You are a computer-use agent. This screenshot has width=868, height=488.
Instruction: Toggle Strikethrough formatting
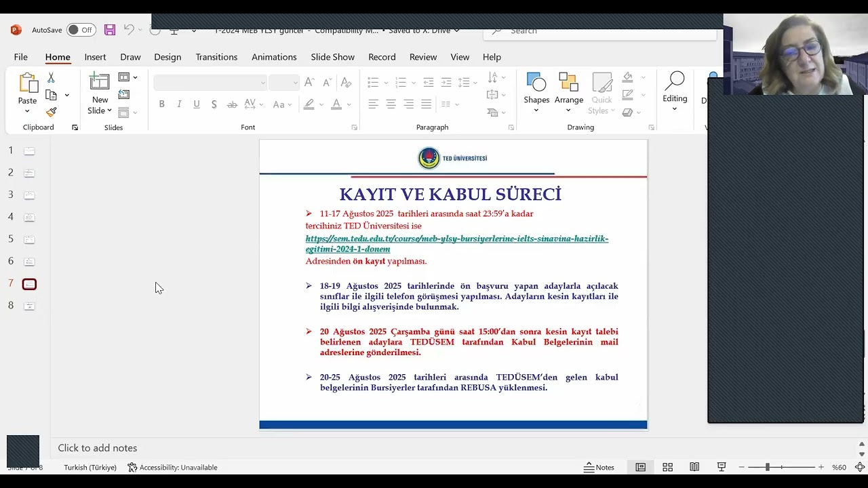click(232, 104)
